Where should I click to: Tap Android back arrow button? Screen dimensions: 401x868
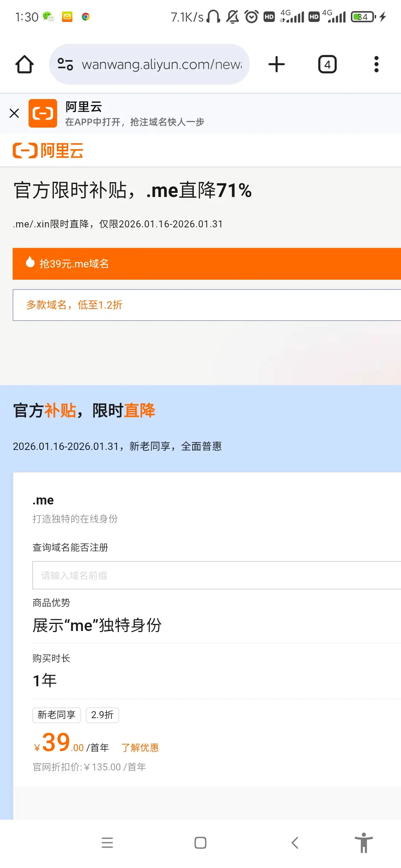point(295,843)
